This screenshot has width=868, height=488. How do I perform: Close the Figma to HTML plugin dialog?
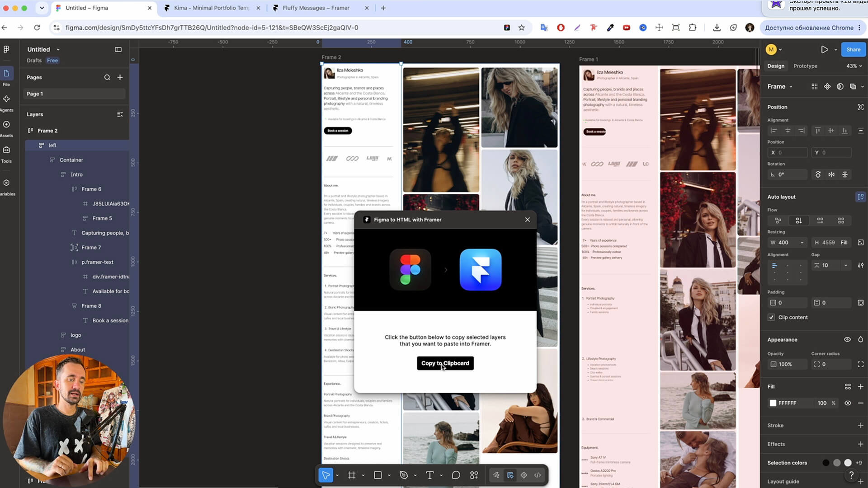[x=527, y=220]
